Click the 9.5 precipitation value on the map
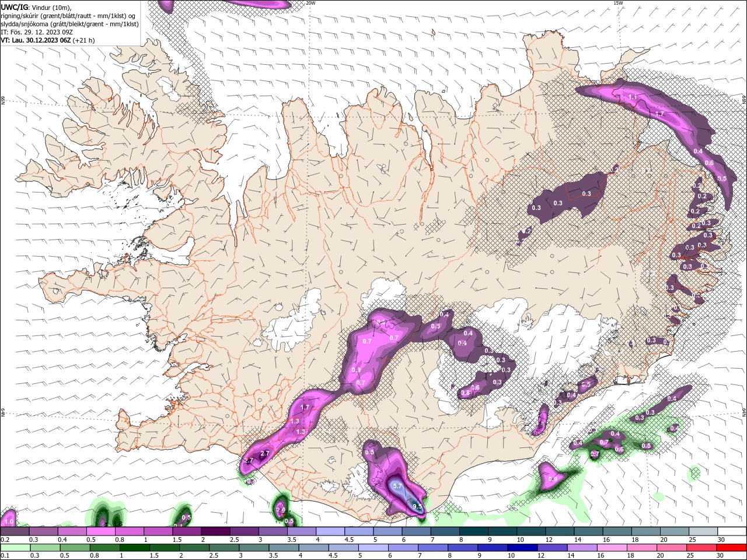Screen dimensions: 747x560 [x=417, y=507]
